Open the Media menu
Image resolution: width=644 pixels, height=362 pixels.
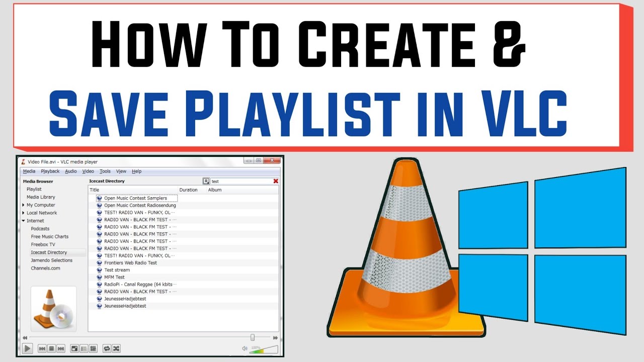pos(29,171)
